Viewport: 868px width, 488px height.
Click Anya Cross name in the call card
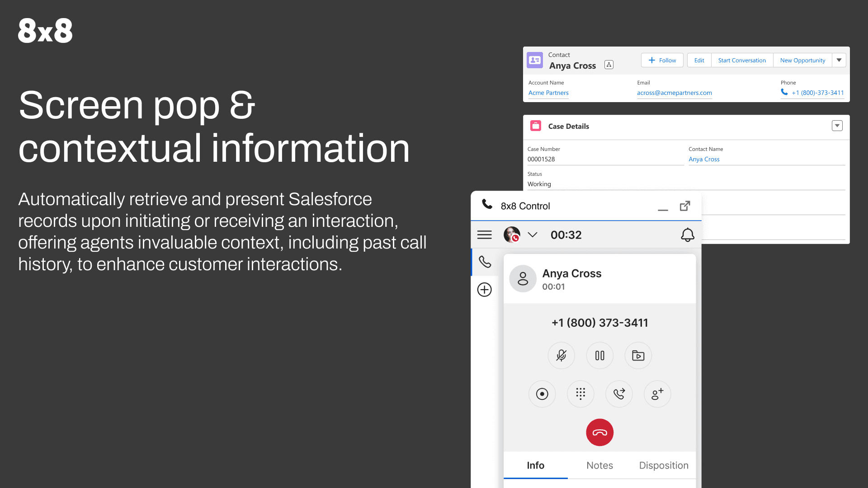click(572, 273)
